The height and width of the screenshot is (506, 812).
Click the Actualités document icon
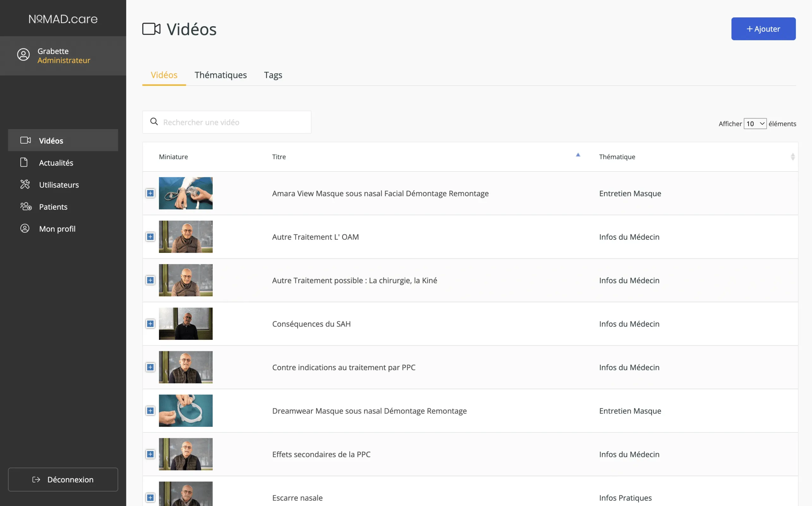click(x=24, y=162)
